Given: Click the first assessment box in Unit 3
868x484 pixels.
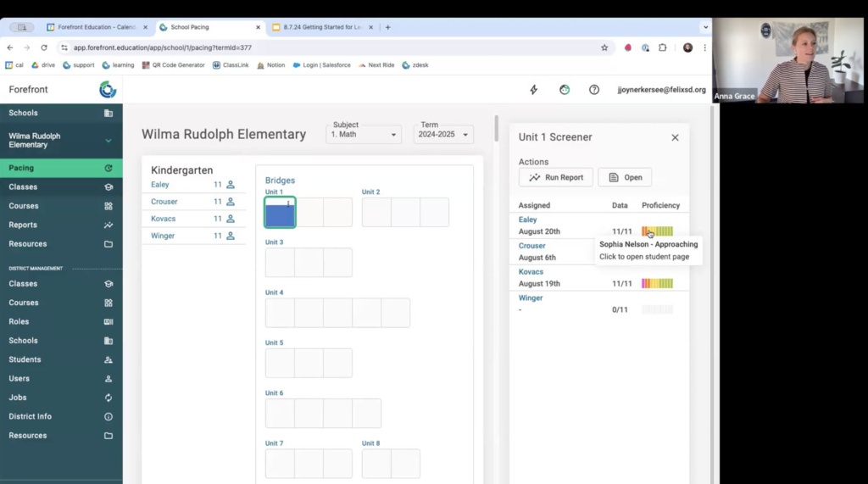Looking at the screenshot, I should tap(280, 263).
